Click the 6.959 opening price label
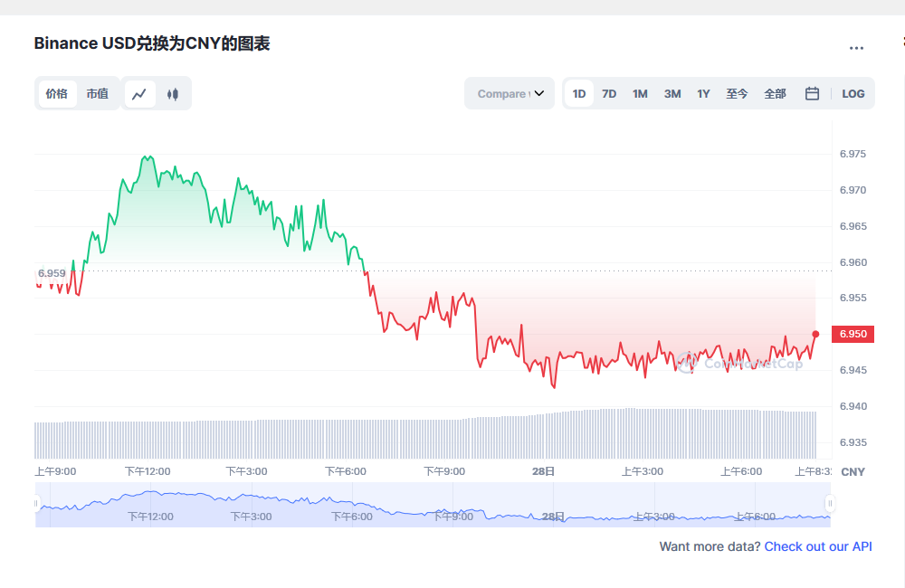This screenshot has width=905, height=588. (x=52, y=273)
